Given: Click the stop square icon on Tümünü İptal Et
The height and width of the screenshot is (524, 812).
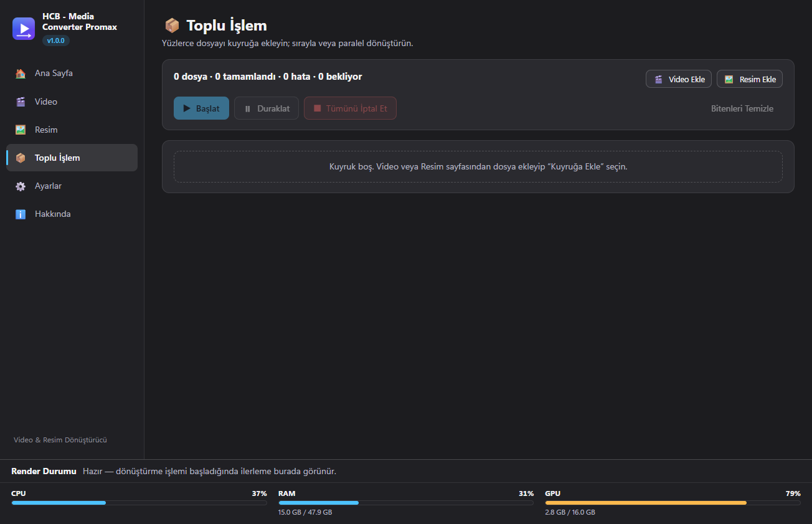Looking at the screenshot, I should coord(318,108).
